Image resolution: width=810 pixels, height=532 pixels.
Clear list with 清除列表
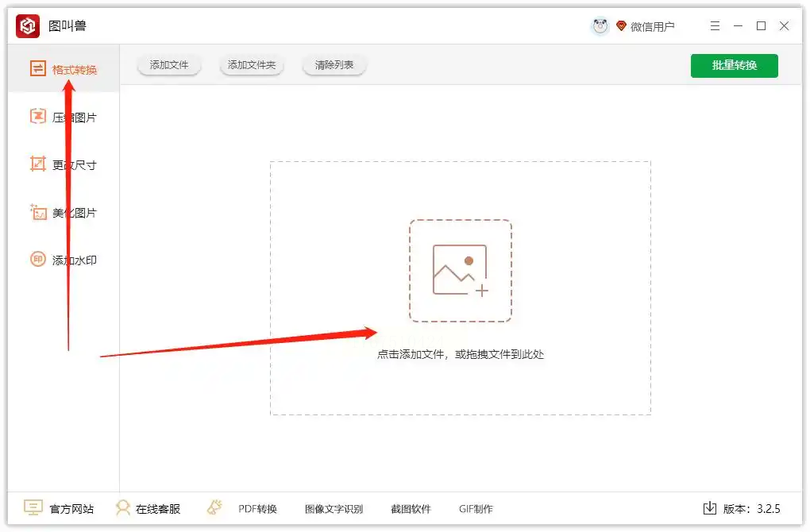coord(334,65)
